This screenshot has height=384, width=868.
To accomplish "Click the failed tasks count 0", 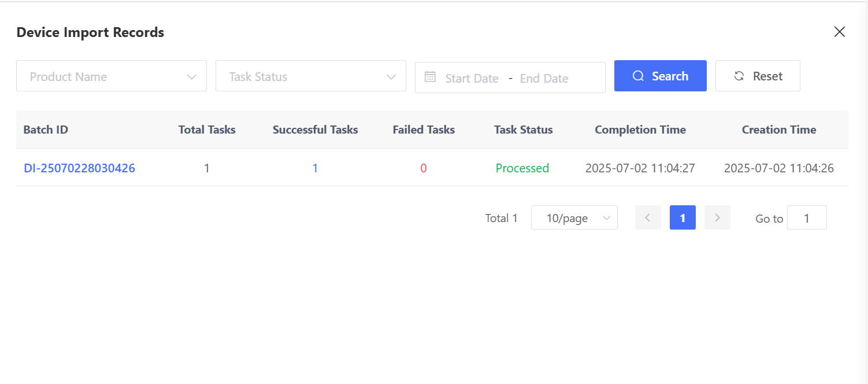I will tap(424, 168).
